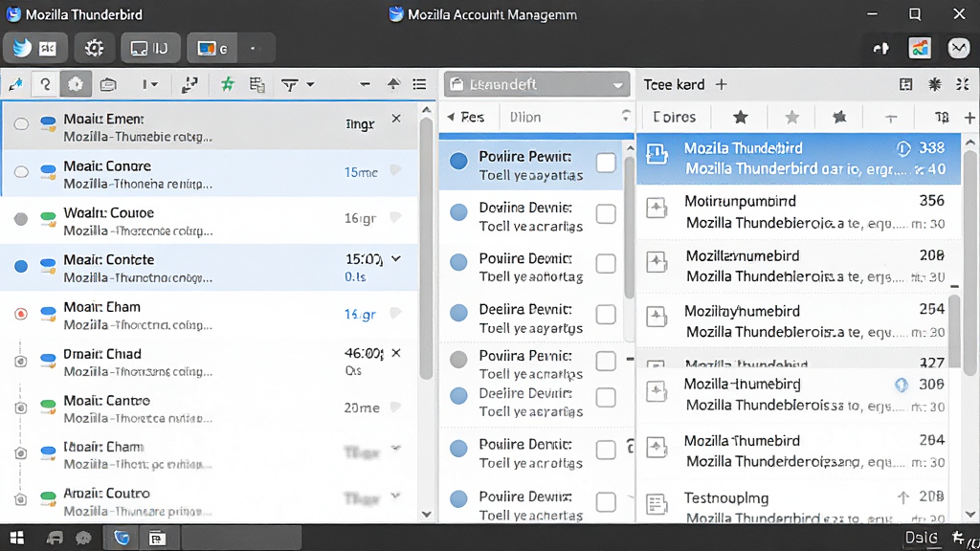Click the megaphone icon at top right
Image resolution: width=980 pixels, height=551 pixels.
tap(880, 48)
